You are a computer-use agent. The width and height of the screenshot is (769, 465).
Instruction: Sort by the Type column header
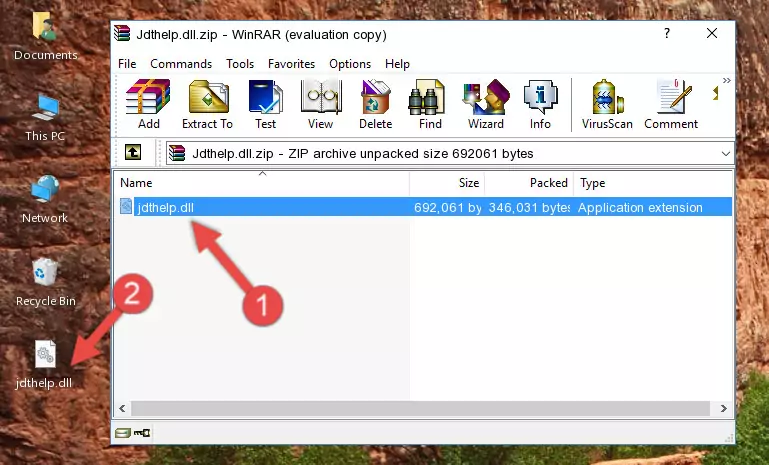[x=653, y=183]
